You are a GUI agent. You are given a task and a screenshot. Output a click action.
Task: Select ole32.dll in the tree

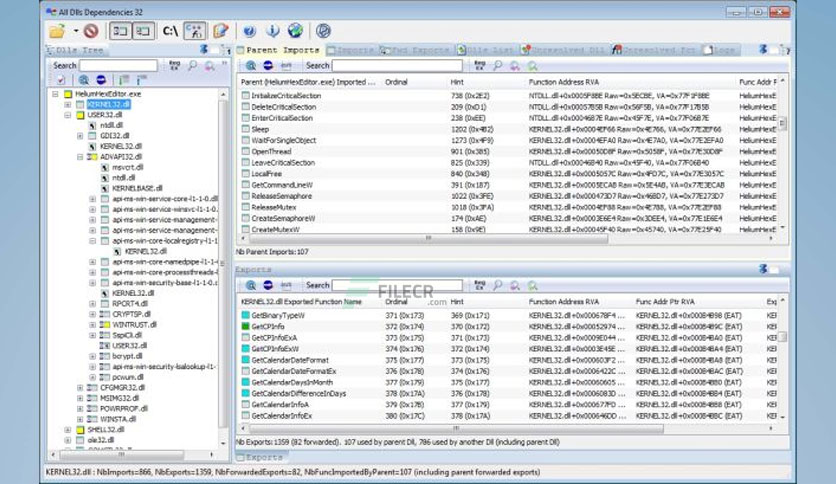tap(101, 440)
